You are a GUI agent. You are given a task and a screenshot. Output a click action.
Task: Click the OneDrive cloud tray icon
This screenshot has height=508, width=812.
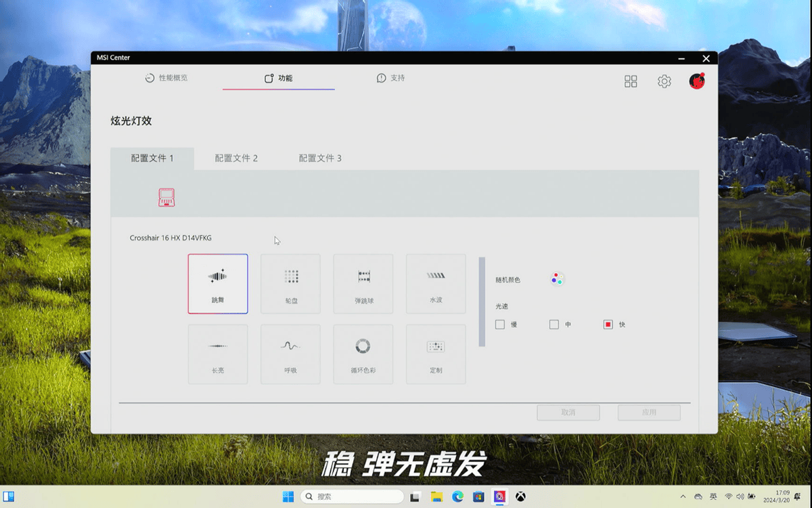coord(698,496)
